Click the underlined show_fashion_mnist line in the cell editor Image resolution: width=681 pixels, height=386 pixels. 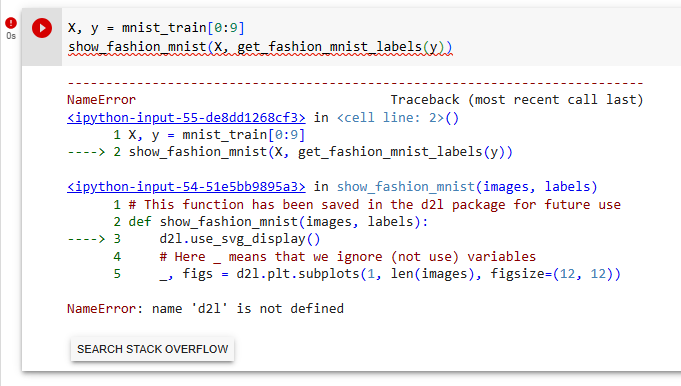click(260, 47)
